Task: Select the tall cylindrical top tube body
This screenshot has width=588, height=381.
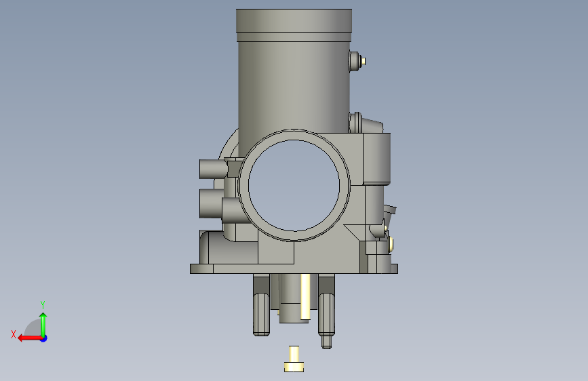Action: pos(294,86)
